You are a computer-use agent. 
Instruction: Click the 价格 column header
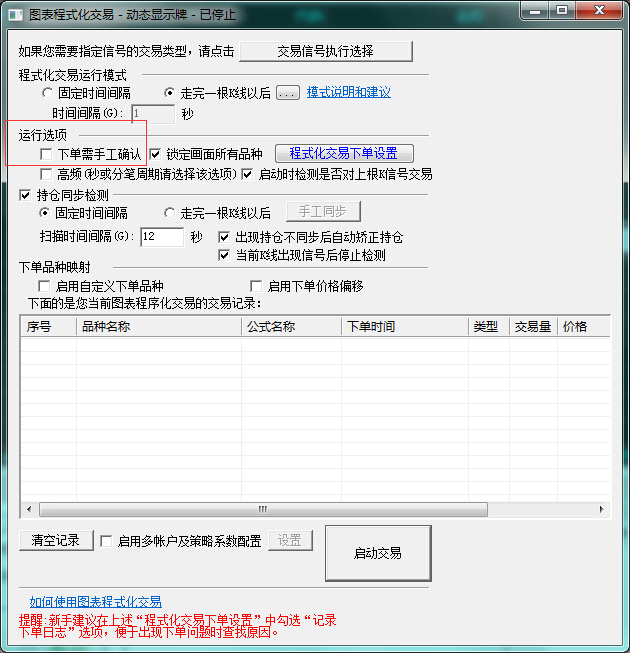(584, 326)
